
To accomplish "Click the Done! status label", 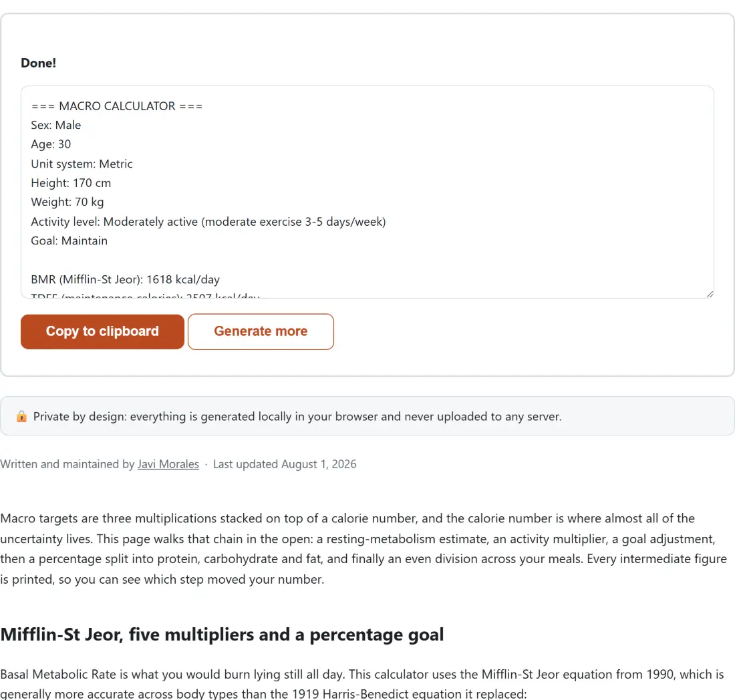I will [39, 63].
